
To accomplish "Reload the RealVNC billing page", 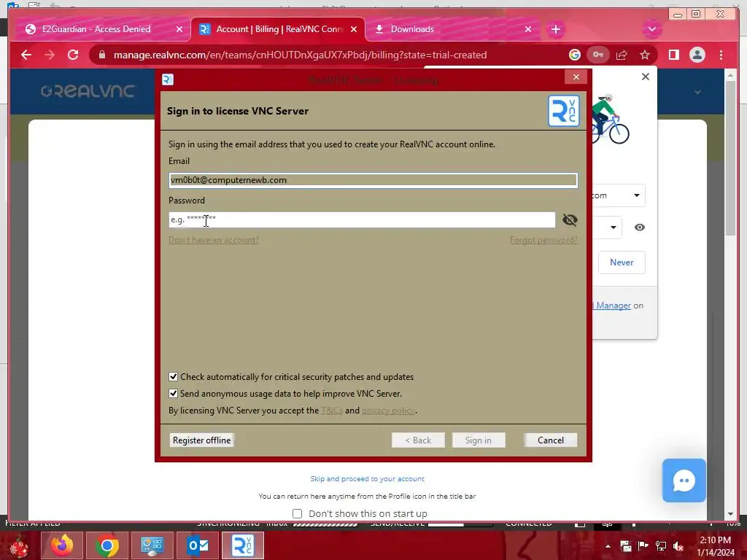I will coord(73,55).
